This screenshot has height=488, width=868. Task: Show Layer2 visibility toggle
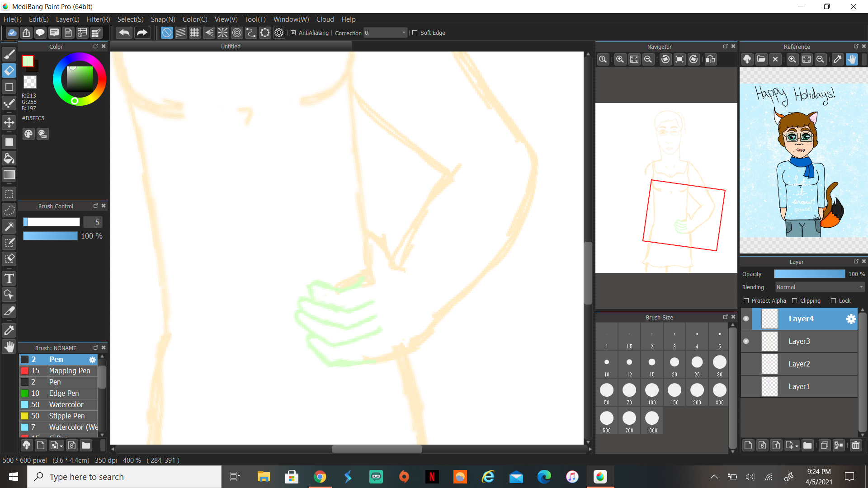[746, 364]
